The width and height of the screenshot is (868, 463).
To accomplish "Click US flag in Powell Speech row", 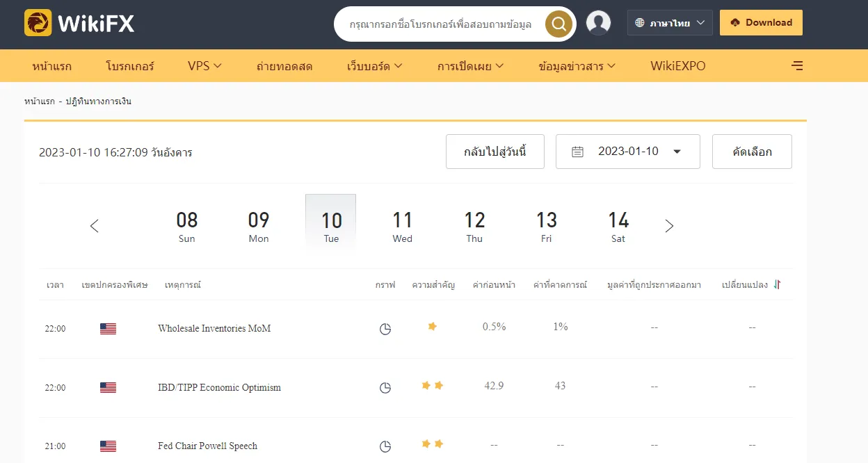I will click(108, 446).
